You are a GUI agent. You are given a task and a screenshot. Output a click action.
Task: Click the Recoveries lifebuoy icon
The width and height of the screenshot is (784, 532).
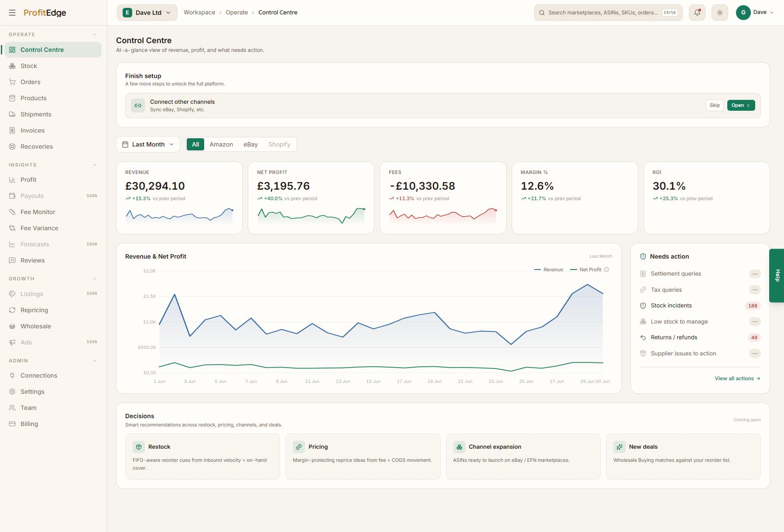coord(12,147)
